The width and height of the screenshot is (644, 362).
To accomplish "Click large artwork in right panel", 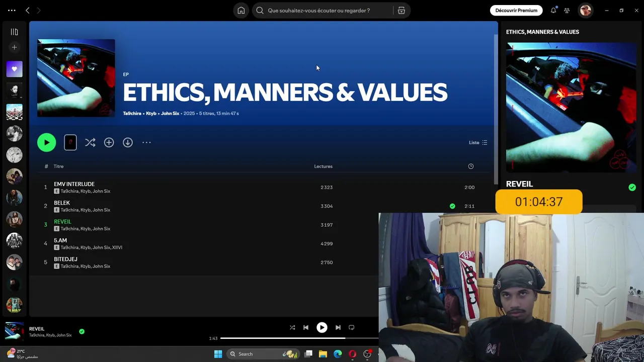I will click(571, 108).
